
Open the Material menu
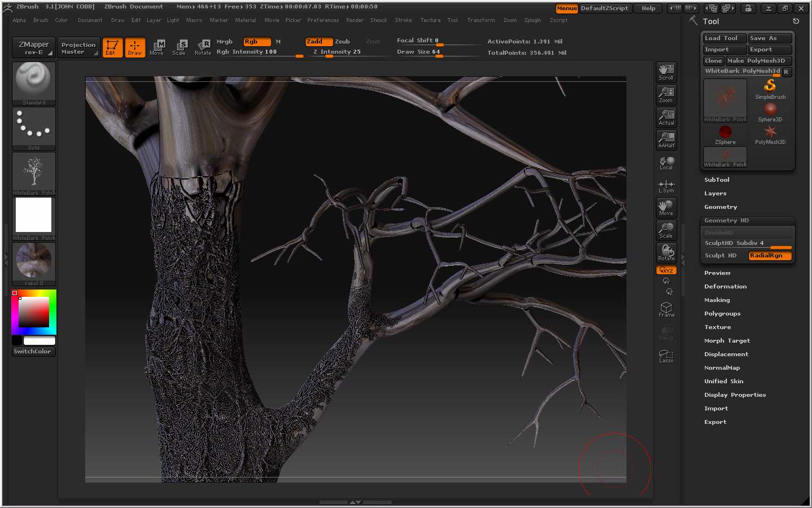tap(245, 20)
